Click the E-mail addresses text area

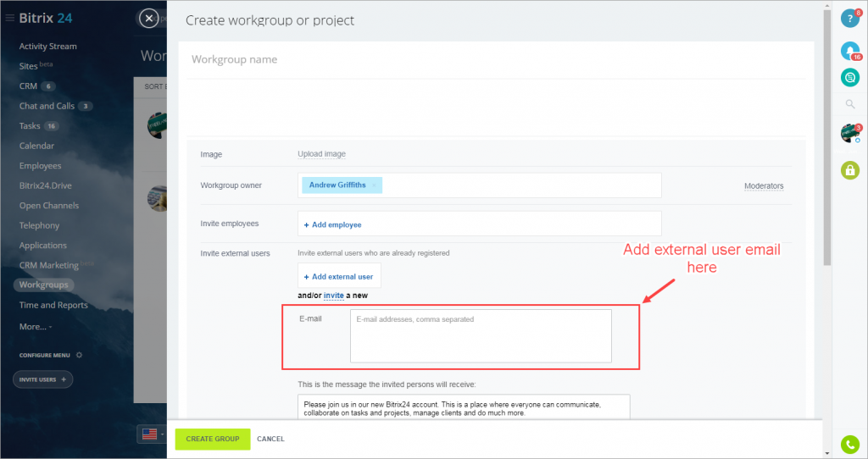[x=481, y=336]
